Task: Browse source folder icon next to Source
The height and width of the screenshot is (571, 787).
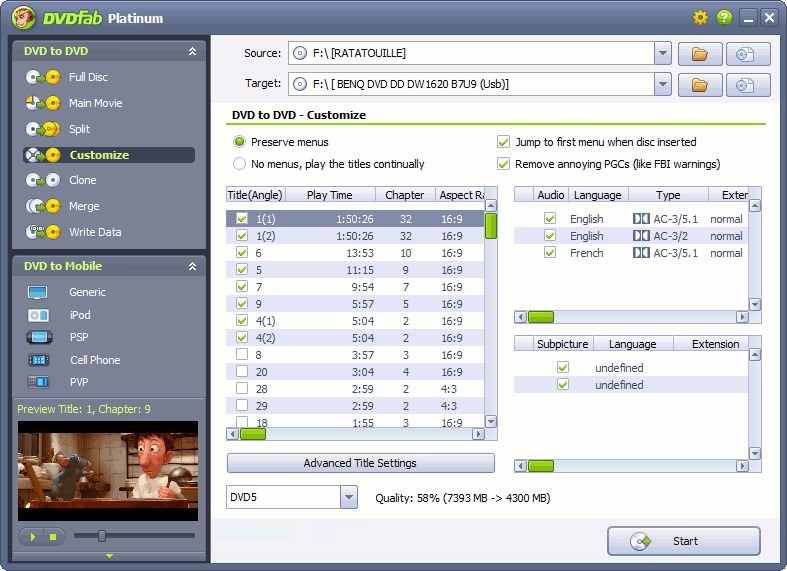Action: click(700, 54)
